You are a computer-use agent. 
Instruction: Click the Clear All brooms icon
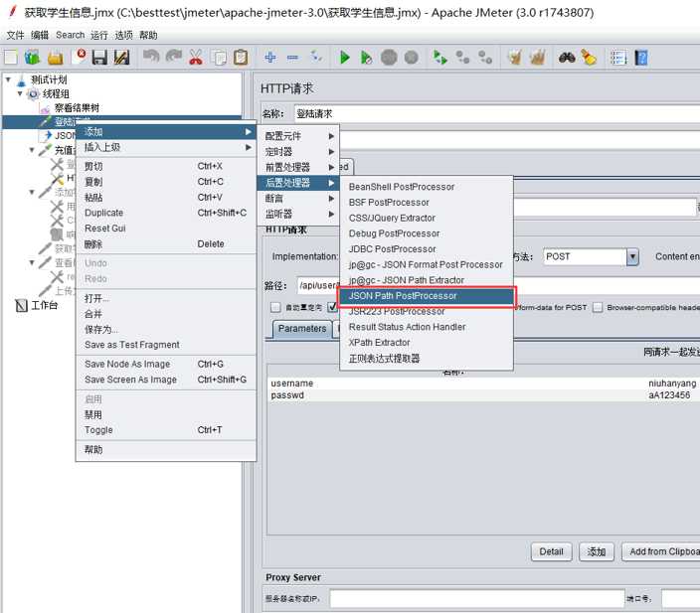[537, 58]
